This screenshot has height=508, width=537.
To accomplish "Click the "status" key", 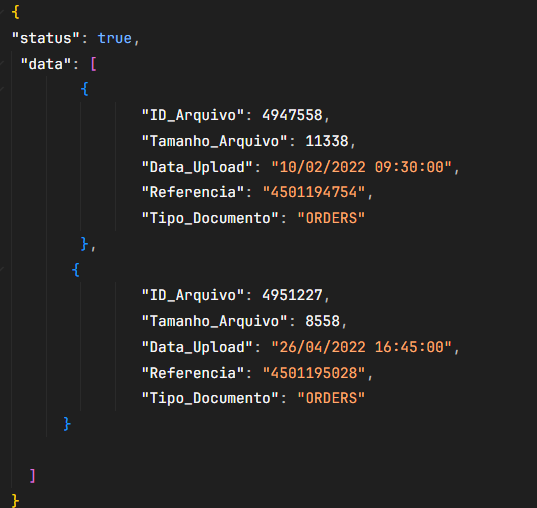I will click(x=46, y=38).
